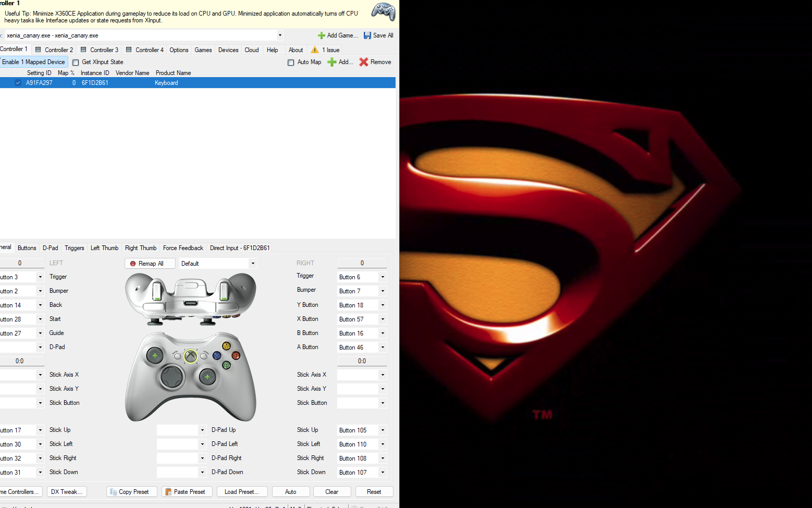Screen dimensions: 812x508
Task: Expand the right Bumper Button 7 dropdown
Action: [383, 291]
